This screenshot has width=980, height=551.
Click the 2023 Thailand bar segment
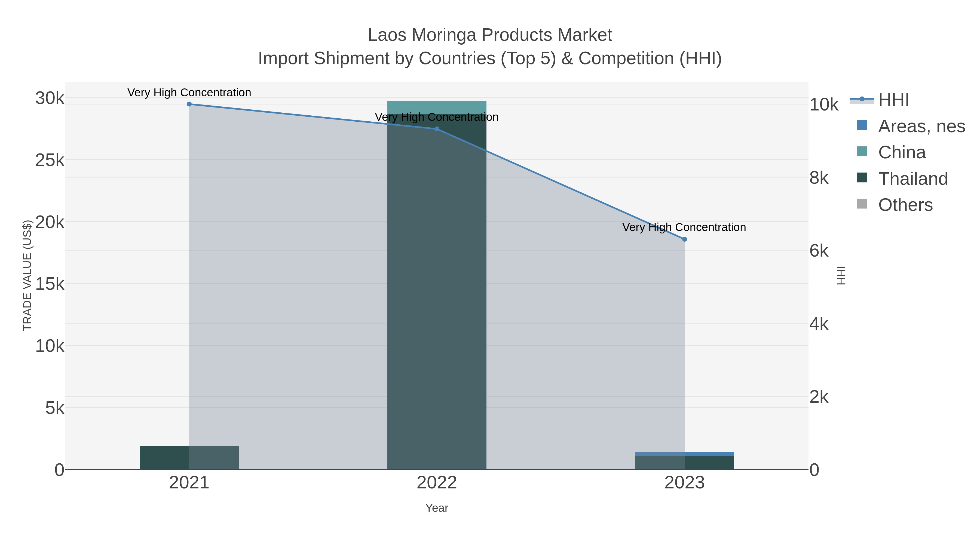pyautogui.click(x=684, y=463)
